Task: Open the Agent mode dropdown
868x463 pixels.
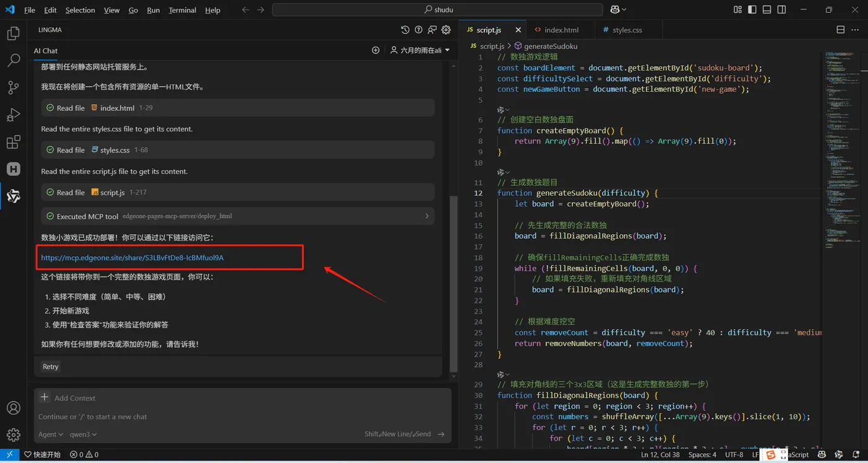Action: coord(51,434)
